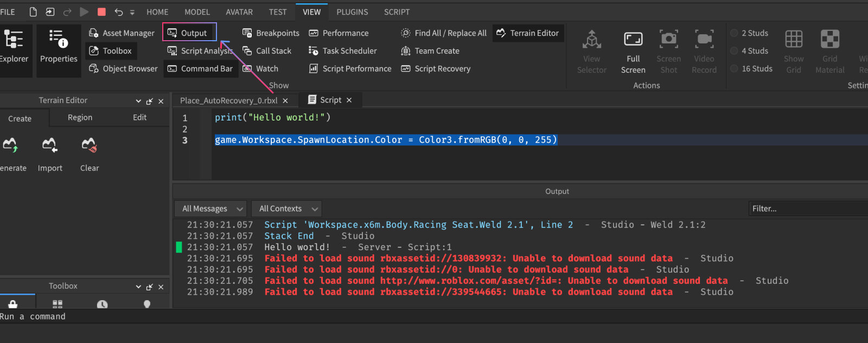
Task: Open the Toolbox from ribbon
Action: point(111,50)
